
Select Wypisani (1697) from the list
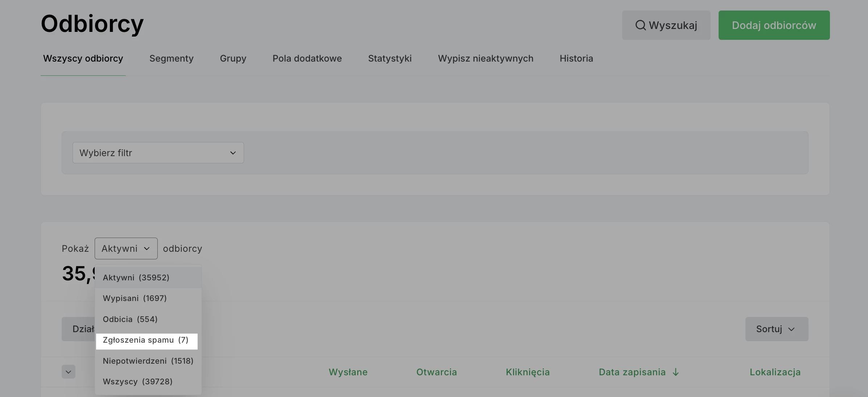135,298
